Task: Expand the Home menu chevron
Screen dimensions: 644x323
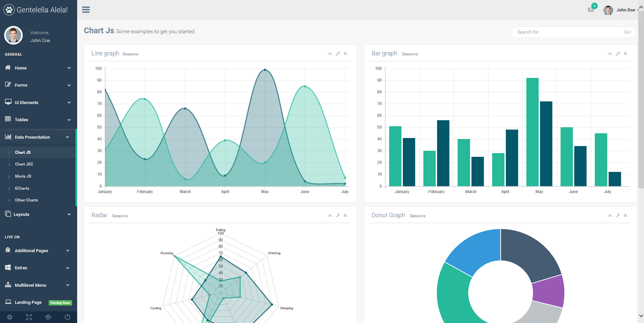Action: tap(69, 68)
